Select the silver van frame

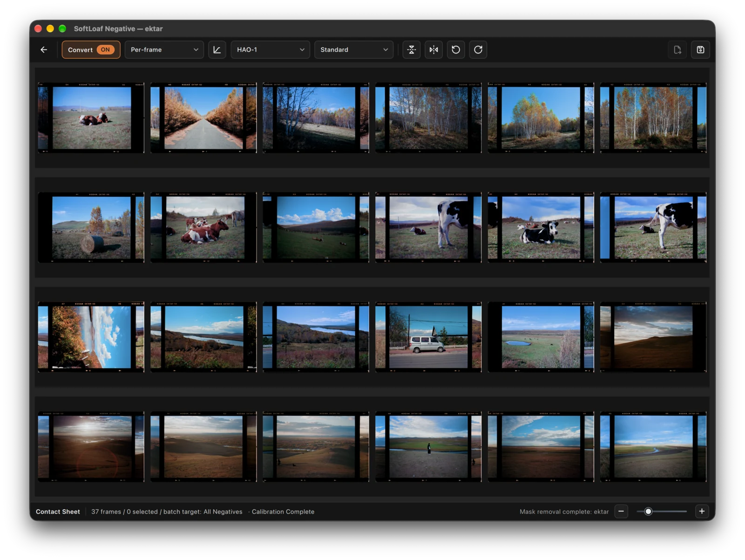[x=428, y=337]
